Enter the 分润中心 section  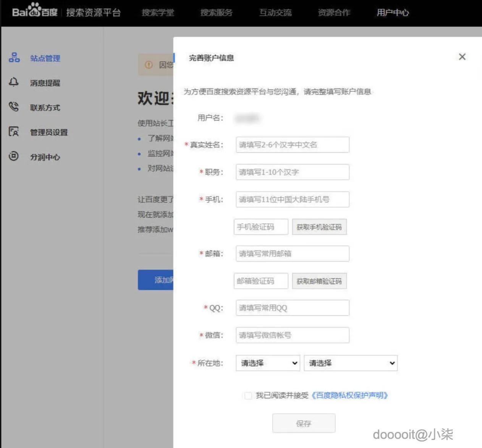coord(45,157)
